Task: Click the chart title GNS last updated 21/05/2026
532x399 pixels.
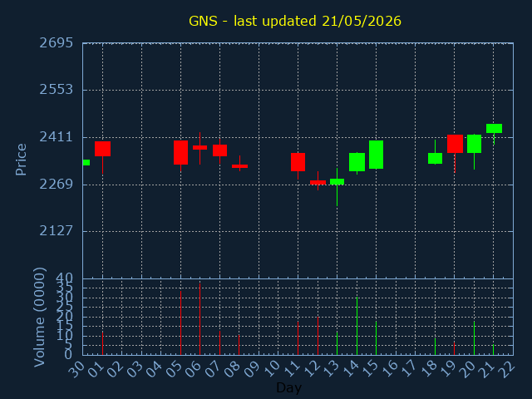Action: click(295, 21)
